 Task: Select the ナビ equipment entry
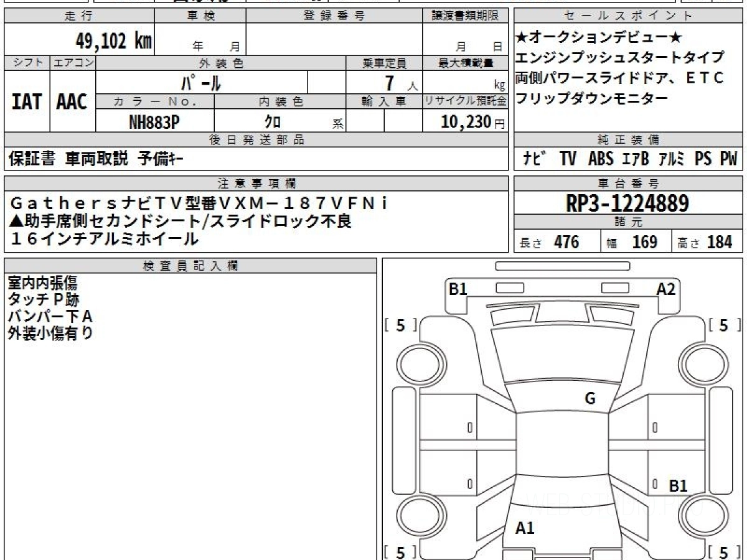point(535,159)
